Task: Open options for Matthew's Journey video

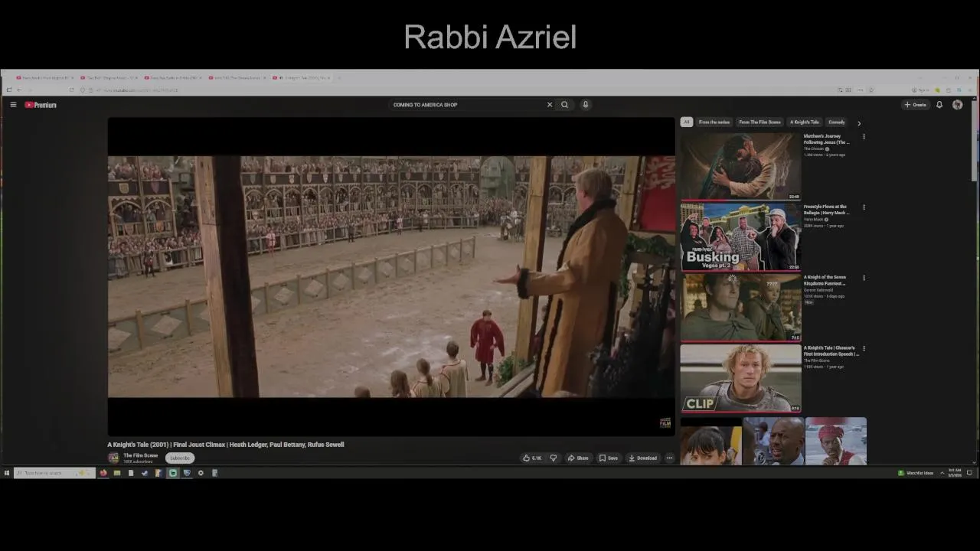Action: click(x=864, y=137)
